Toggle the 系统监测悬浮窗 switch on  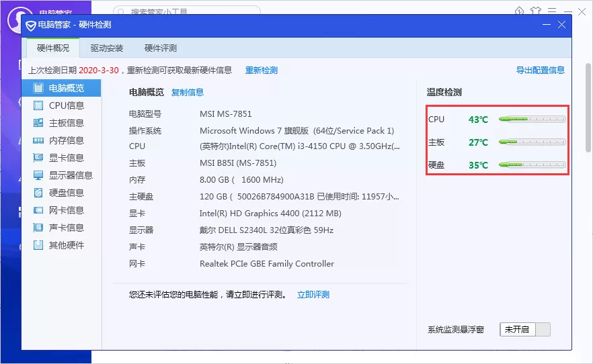pos(525,330)
